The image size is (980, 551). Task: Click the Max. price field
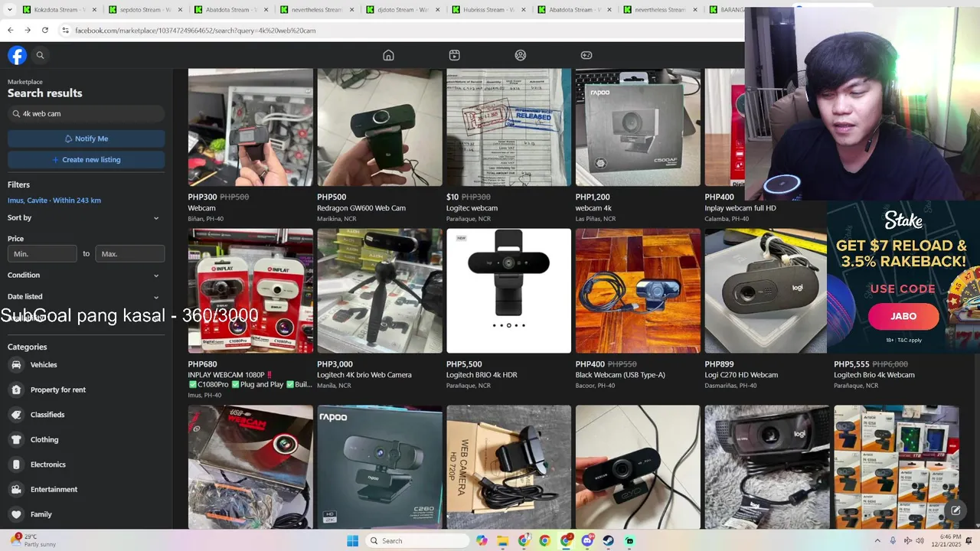coord(130,254)
